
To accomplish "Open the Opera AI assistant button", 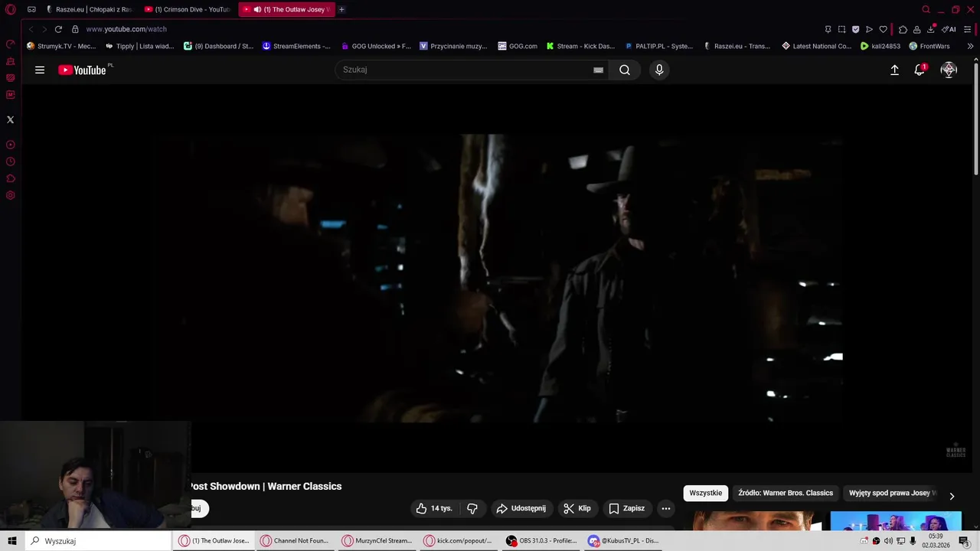I will tap(949, 29).
